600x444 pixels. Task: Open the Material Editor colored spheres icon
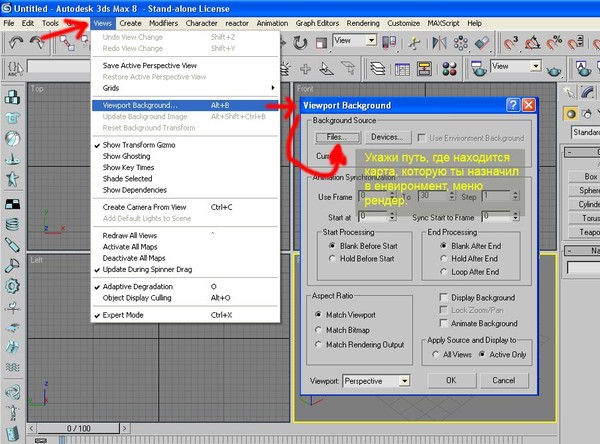pyautogui.click(x=450, y=69)
